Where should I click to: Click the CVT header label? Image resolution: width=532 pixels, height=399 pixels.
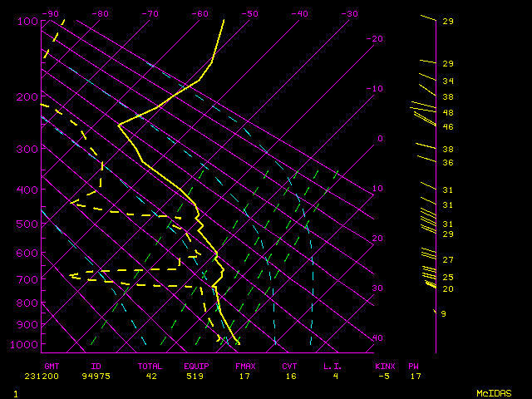click(x=289, y=366)
